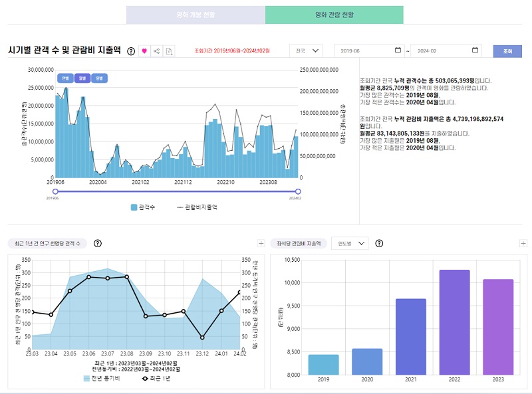Switch the chart to 연별 view
Image resolution: width=532 pixels, height=394 pixels.
pyautogui.click(x=65, y=78)
